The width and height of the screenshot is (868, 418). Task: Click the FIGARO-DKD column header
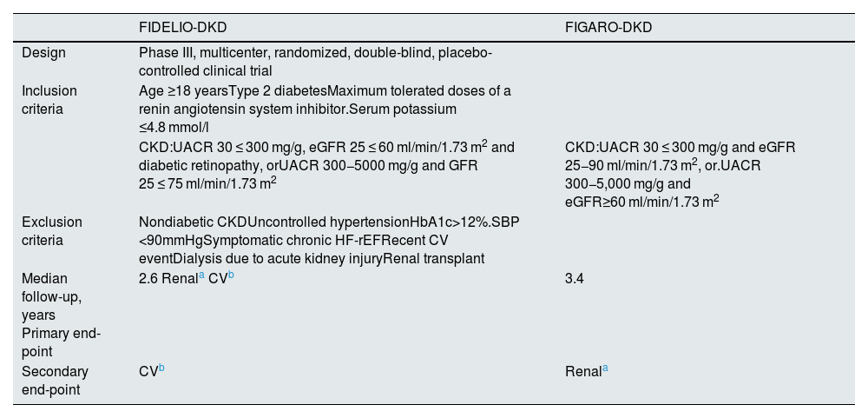click(608, 28)
